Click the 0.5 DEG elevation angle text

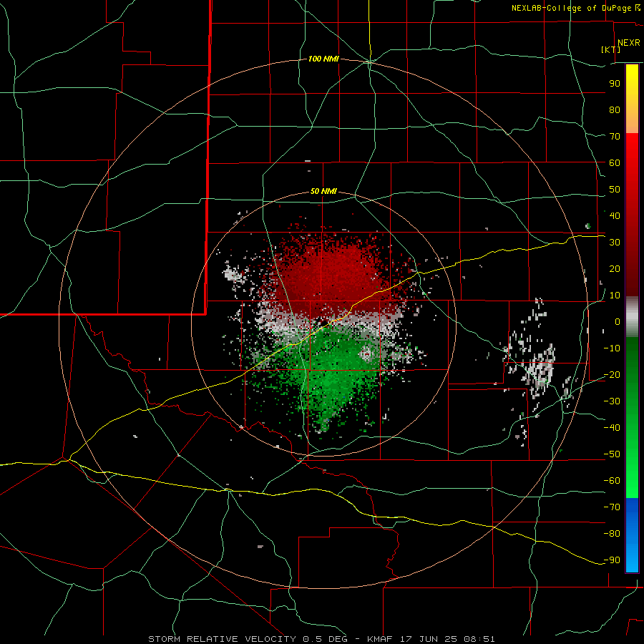[325, 639]
